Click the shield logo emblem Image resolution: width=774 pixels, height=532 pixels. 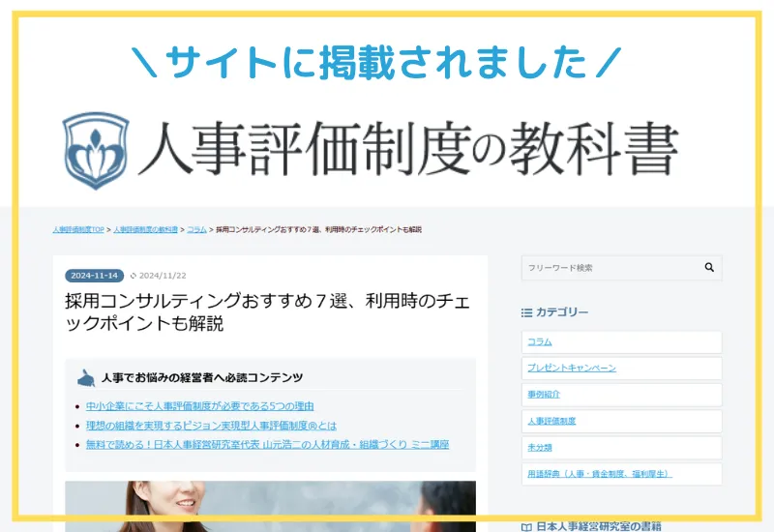95,151
